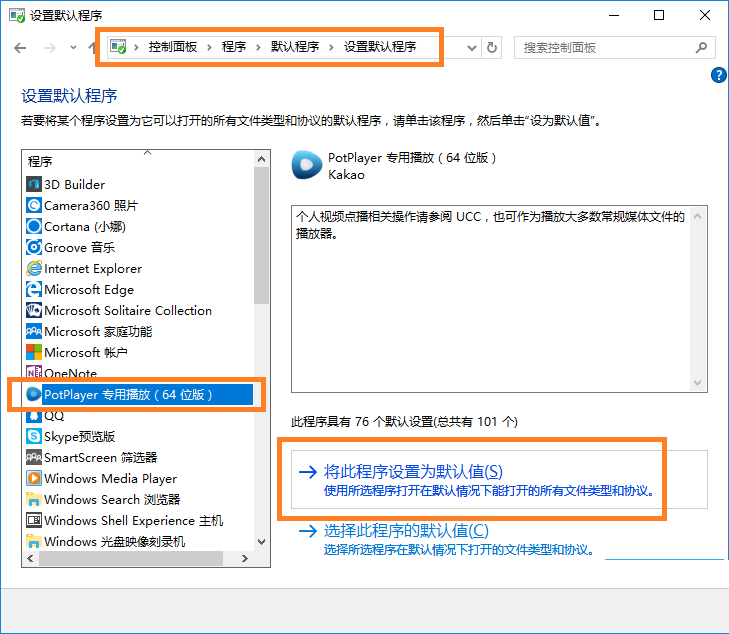Image resolution: width=729 pixels, height=634 pixels.
Task: Go up one level with up arrow
Action: (92, 47)
